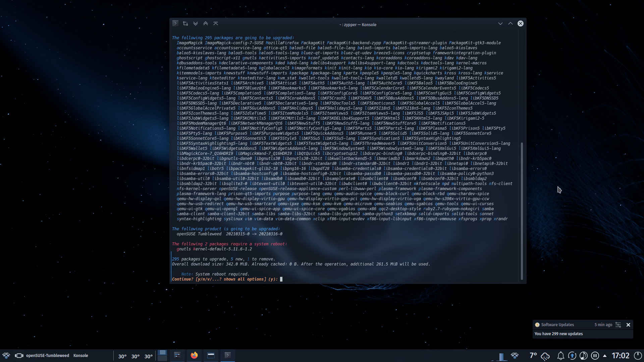Configure the Software Updates notification settings
This screenshot has height=362, width=644.
pyautogui.click(x=618, y=325)
